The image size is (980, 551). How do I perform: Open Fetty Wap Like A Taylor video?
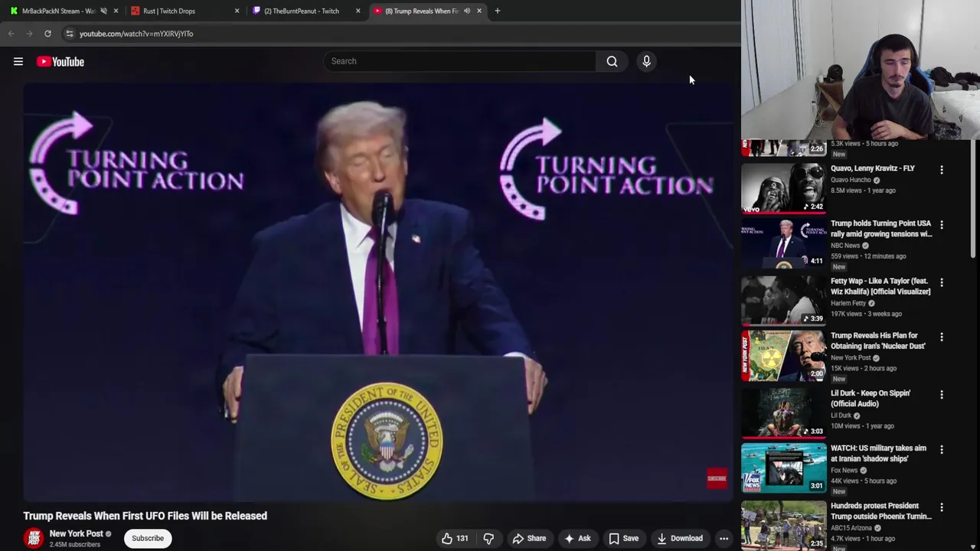click(x=880, y=286)
